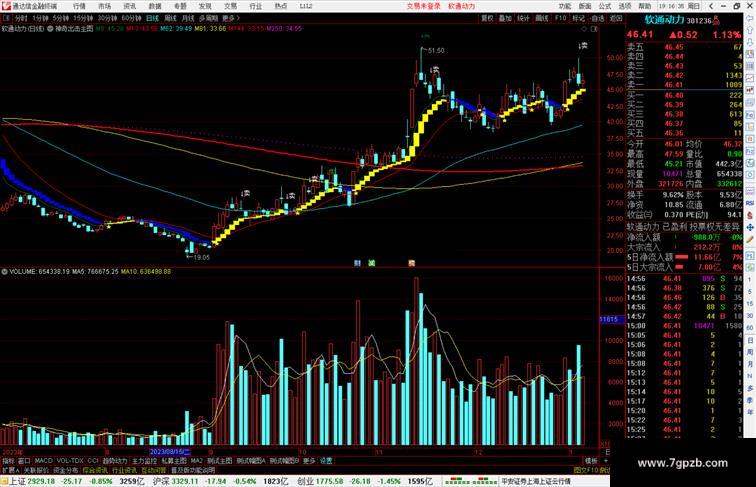
Task: Open the 公式 menu
Action: pyautogui.click(x=605, y=6)
